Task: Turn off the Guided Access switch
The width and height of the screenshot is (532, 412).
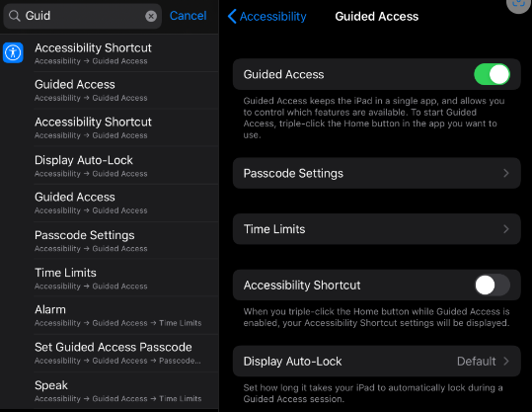Action: coord(492,74)
